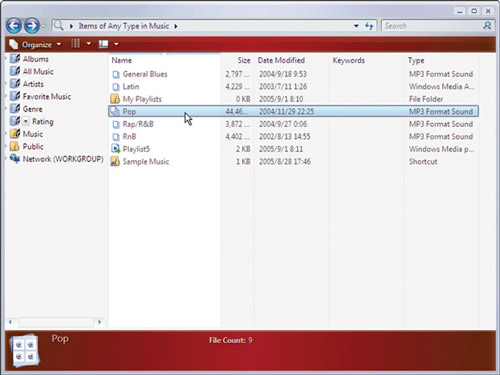
Task: Expand the Rating dropdown arrow in sidebar
Action: (26, 121)
